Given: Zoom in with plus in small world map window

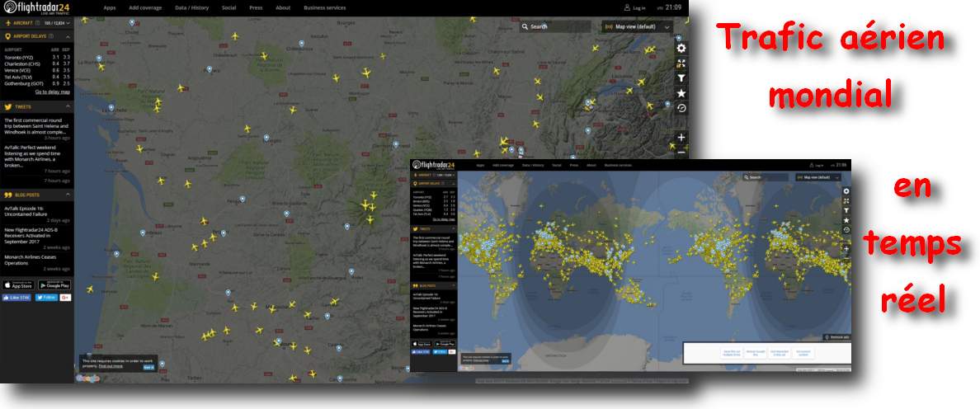Looking at the screenshot, I should click(846, 248).
